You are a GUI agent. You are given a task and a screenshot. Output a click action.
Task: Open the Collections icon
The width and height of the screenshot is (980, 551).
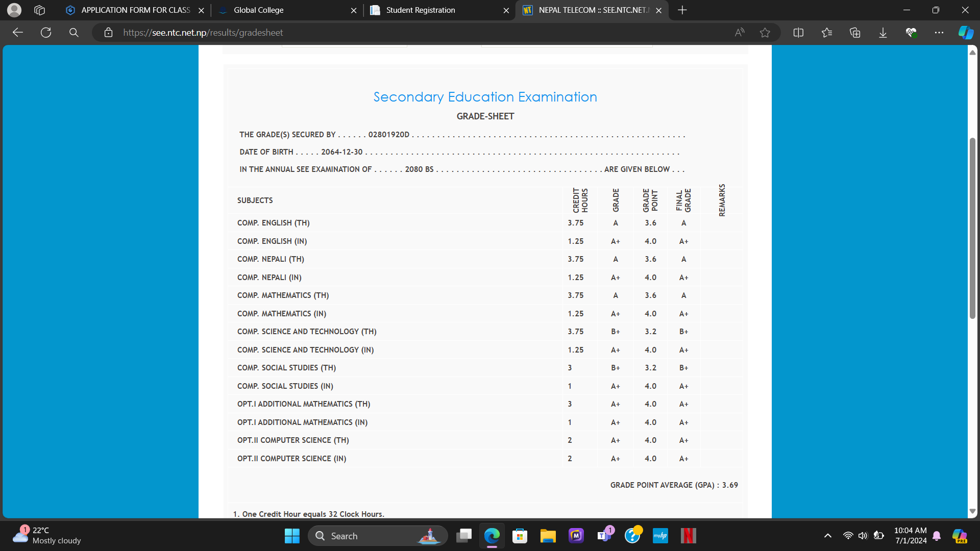click(x=855, y=33)
